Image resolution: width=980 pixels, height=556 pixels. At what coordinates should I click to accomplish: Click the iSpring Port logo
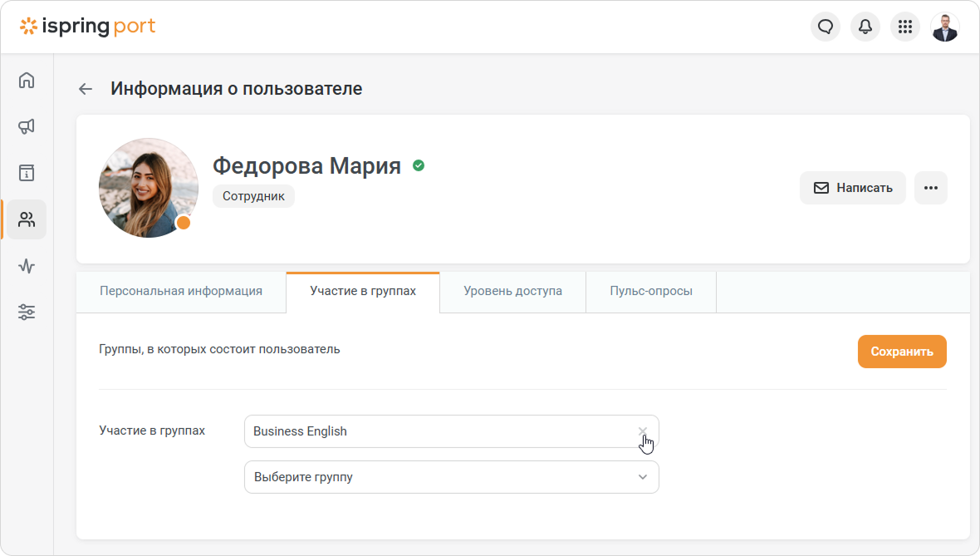(x=87, y=27)
